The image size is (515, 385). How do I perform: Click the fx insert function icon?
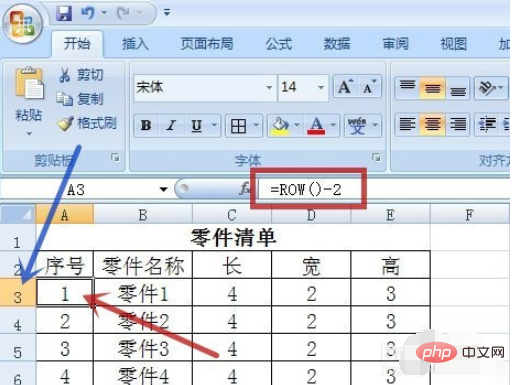(245, 189)
